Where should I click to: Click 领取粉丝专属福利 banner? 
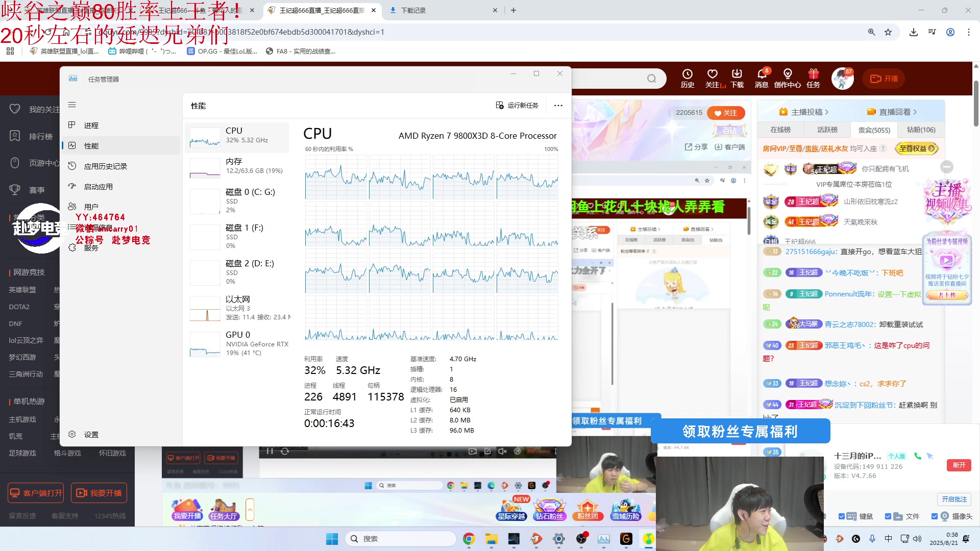click(x=740, y=432)
